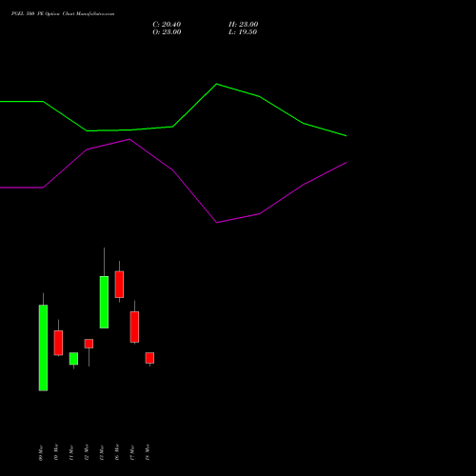Click the red candlestick for 10 Mar
The height and width of the screenshot is (476, 476).
pyautogui.click(x=58, y=343)
